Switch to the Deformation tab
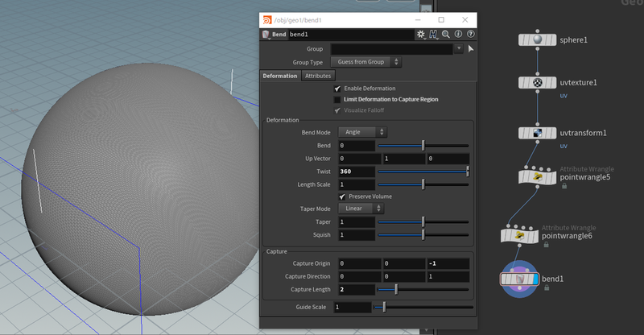Screen dimensions: 644x335 (x=280, y=76)
